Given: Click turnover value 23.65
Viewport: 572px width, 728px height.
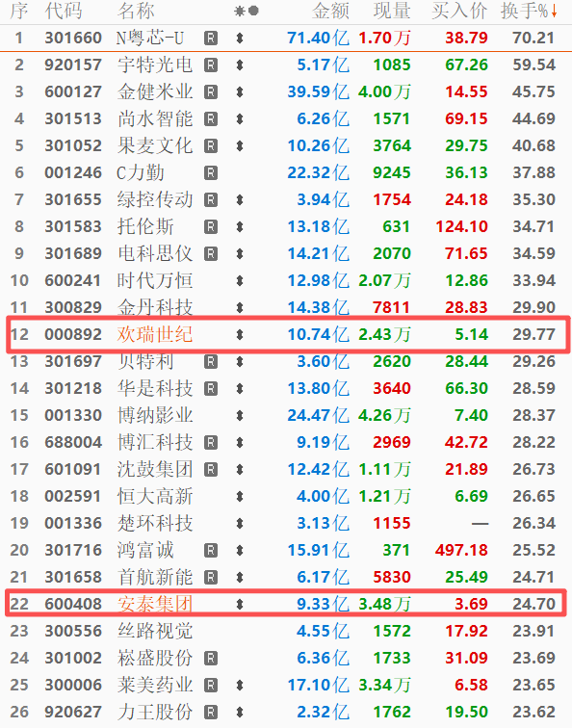Looking at the screenshot, I should (533, 685).
